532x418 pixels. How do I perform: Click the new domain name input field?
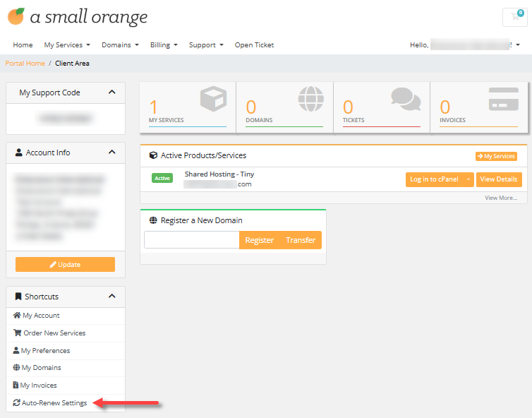coord(192,240)
